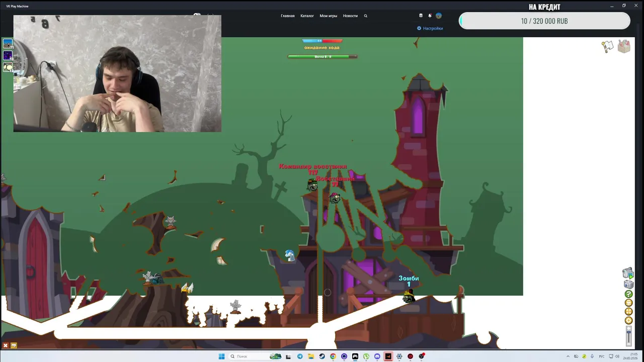
Task: Open the Новости page
Action: (350, 16)
